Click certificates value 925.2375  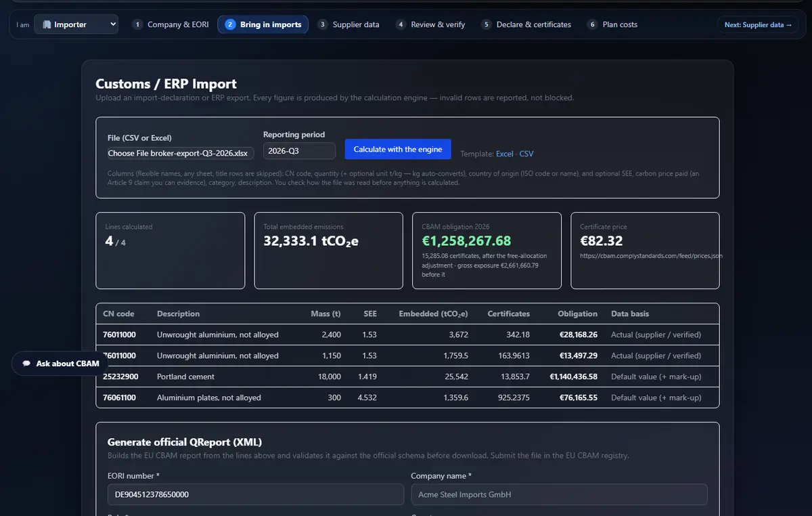(514, 397)
